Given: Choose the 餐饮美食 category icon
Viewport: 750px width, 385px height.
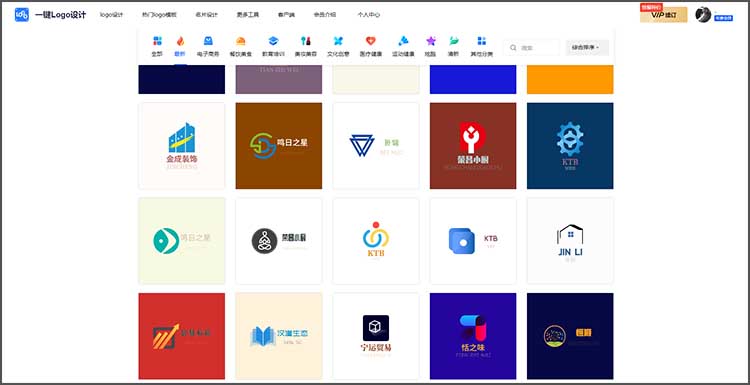Looking at the screenshot, I should (x=241, y=41).
